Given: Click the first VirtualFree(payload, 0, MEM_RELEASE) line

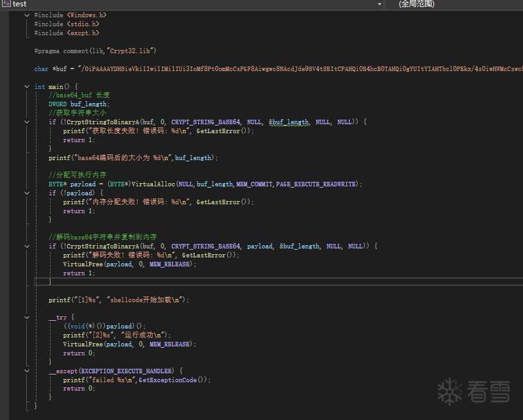Looking at the screenshot, I should point(129,264).
